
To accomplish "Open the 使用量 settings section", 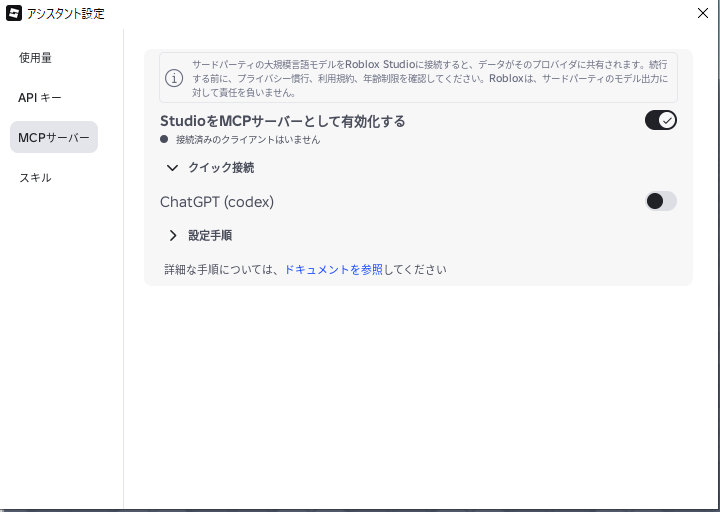I will tap(35, 58).
